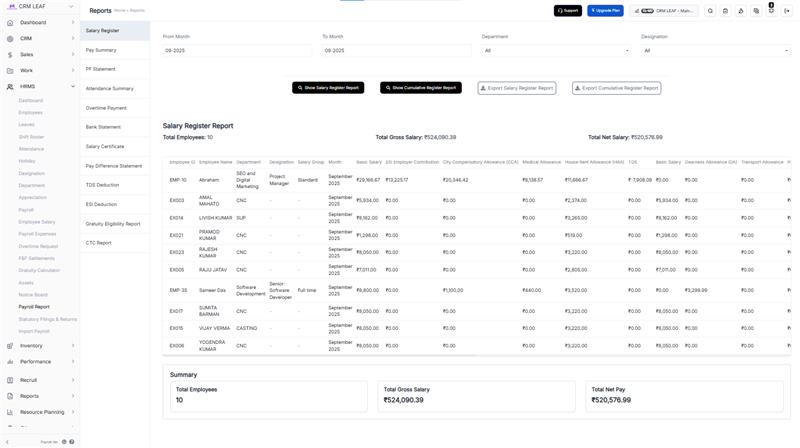This screenshot has height=448, width=800.
Task: Open the TDS Deduction report
Action: (115, 185)
